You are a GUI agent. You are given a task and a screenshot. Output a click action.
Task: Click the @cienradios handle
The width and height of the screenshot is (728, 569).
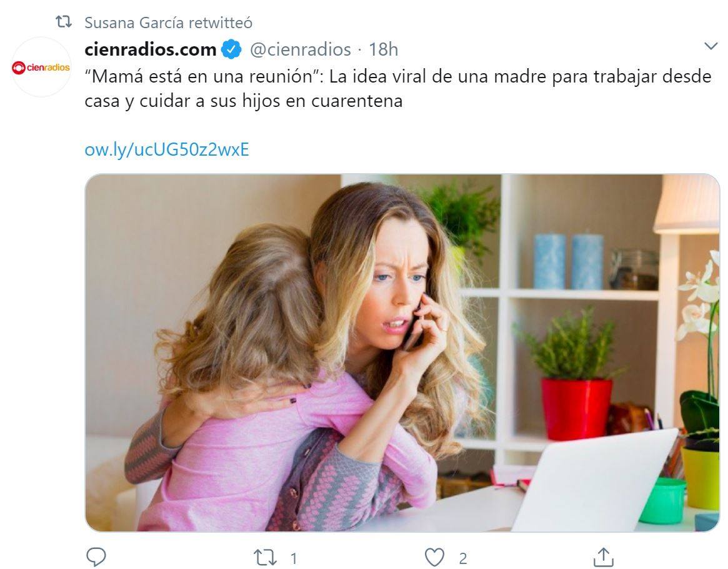click(x=301, y=49)
